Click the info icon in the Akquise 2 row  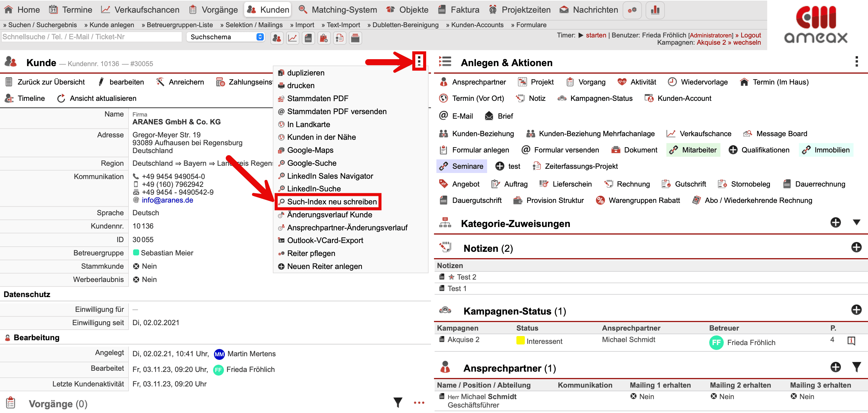coord(851,341)
